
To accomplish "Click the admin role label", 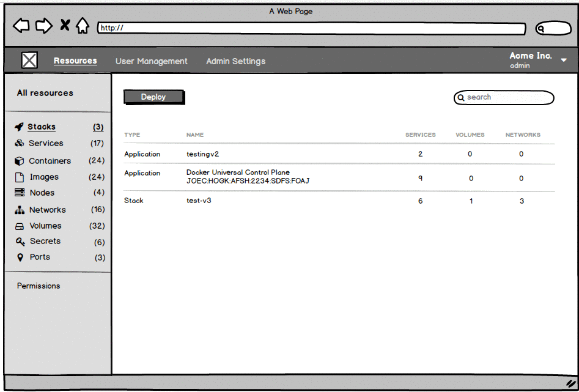I will coord(520,66).
